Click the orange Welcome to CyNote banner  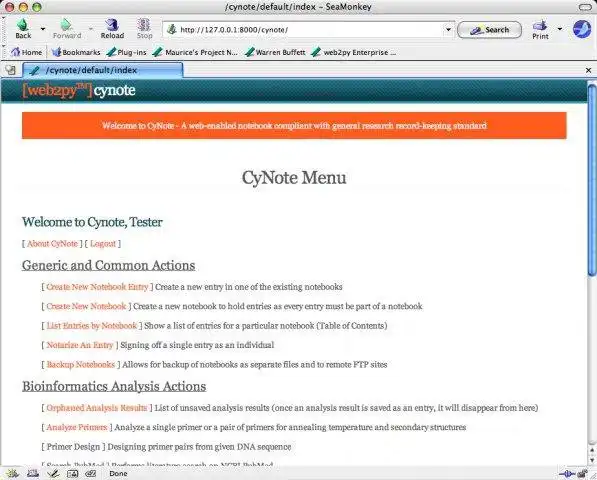click(294, 126)
